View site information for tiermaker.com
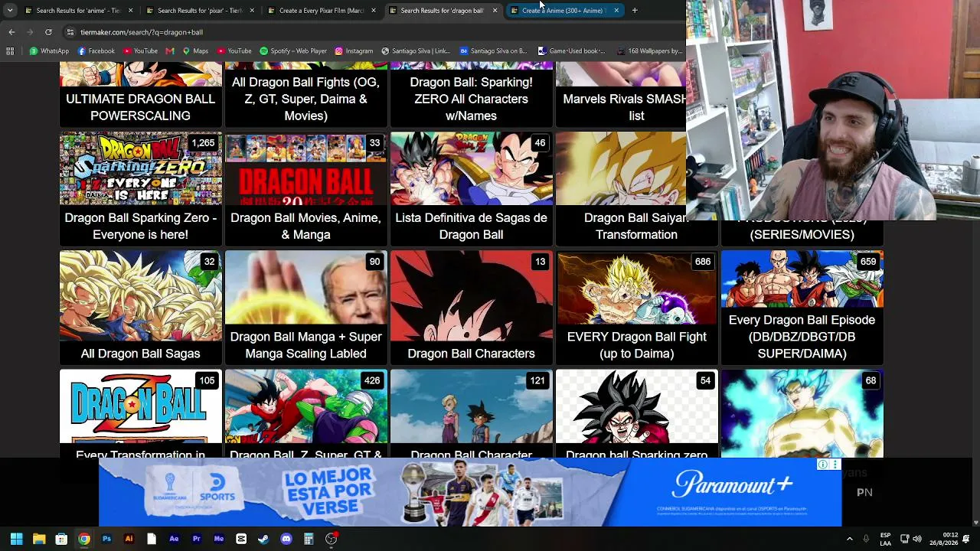Image resolution: width=980 pixels, height=551 pixels. point(70,32)
